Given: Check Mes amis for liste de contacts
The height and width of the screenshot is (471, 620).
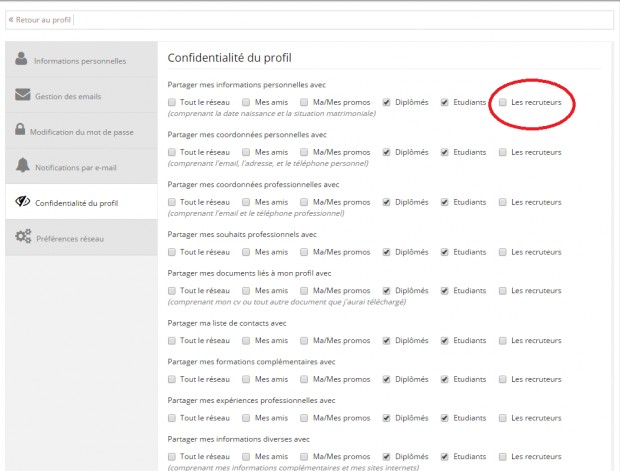Looking at the screenshot, I should click(246, 340).
